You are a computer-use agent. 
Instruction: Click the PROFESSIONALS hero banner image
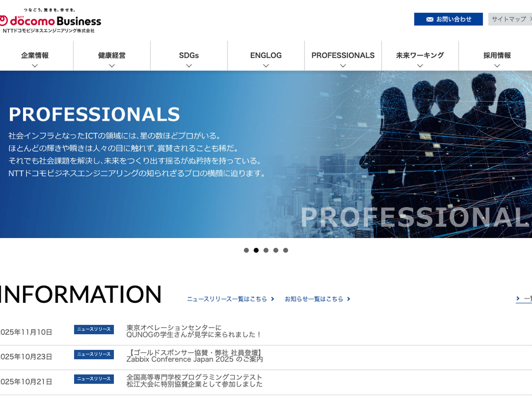[266, 154]
